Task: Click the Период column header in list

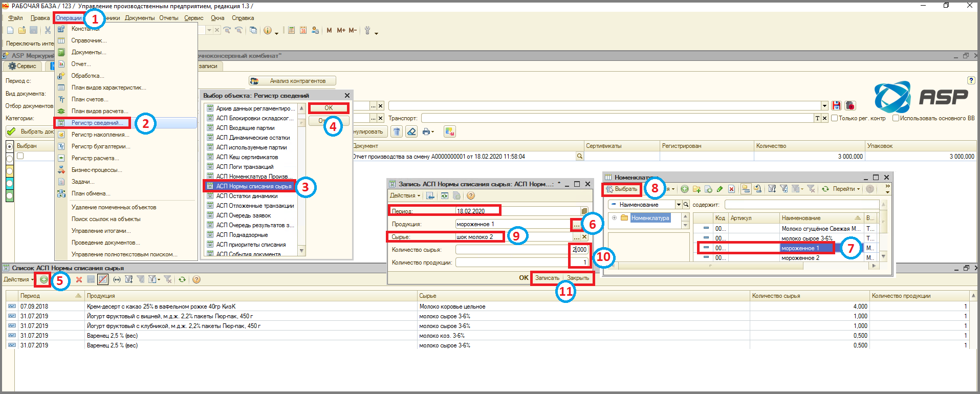Action: (x=51, y=296)
